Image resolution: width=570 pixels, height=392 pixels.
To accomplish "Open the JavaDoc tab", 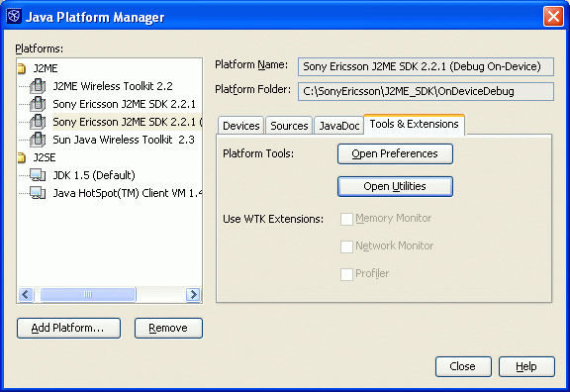I will click(x=338, y=126).
